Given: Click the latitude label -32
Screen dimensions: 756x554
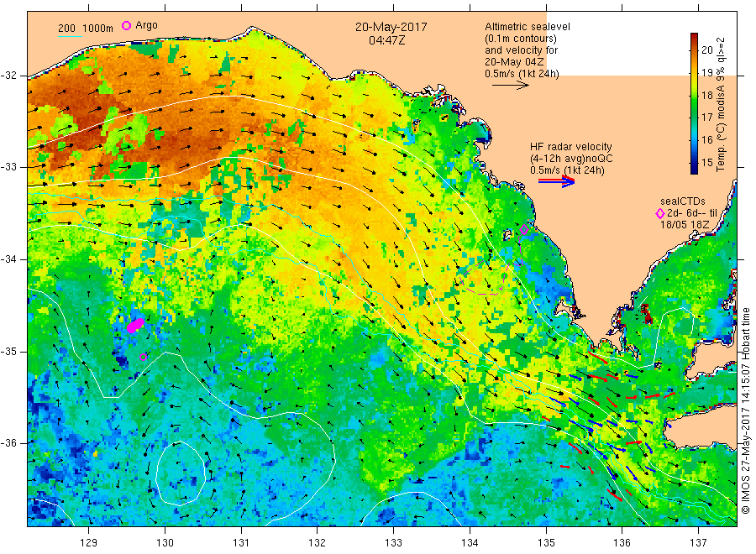Looking at the screenshot, I should click(9, 76).
